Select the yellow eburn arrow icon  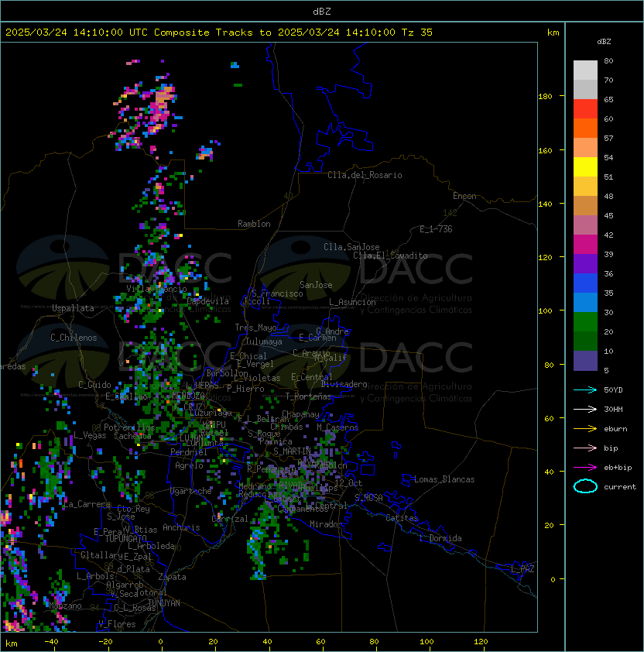[x=585, y=429]
